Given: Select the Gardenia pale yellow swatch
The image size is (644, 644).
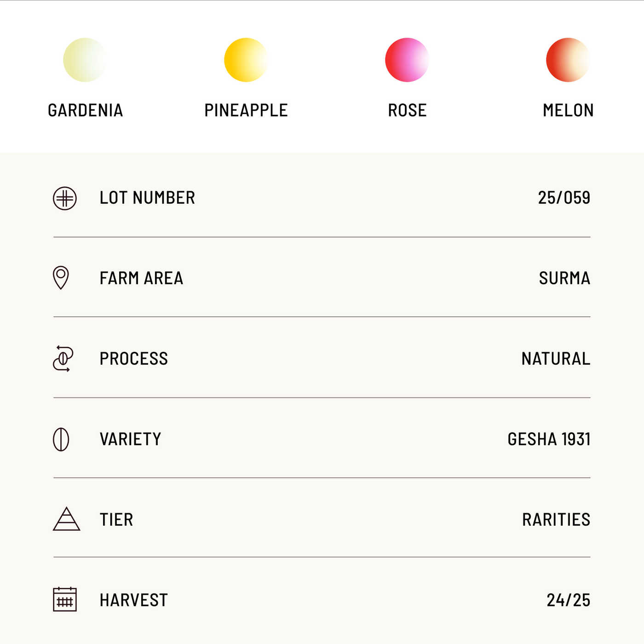Looking at the screenshot, I should pos(85,60).
